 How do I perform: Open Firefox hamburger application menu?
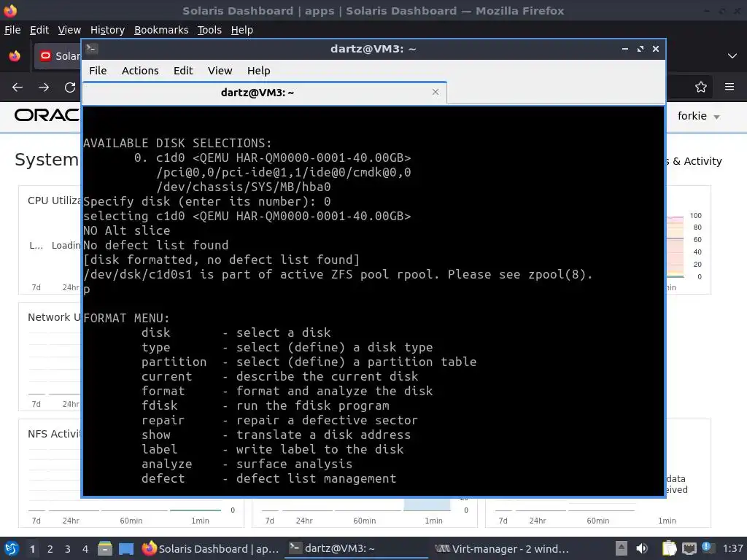(729, 87)
